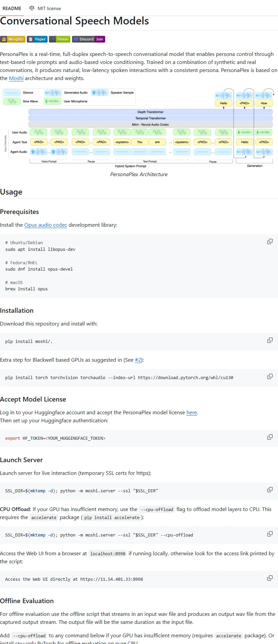Copy the HF_TOKEN export command
The width and height of the screenshot is (278, 644).
(270, 437)
